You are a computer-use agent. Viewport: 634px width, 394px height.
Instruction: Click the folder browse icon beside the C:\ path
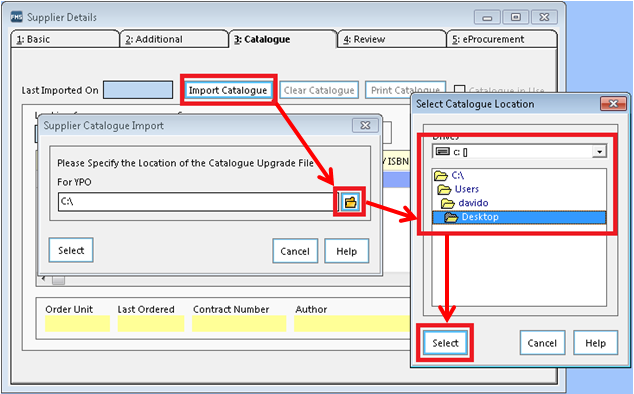350,201
